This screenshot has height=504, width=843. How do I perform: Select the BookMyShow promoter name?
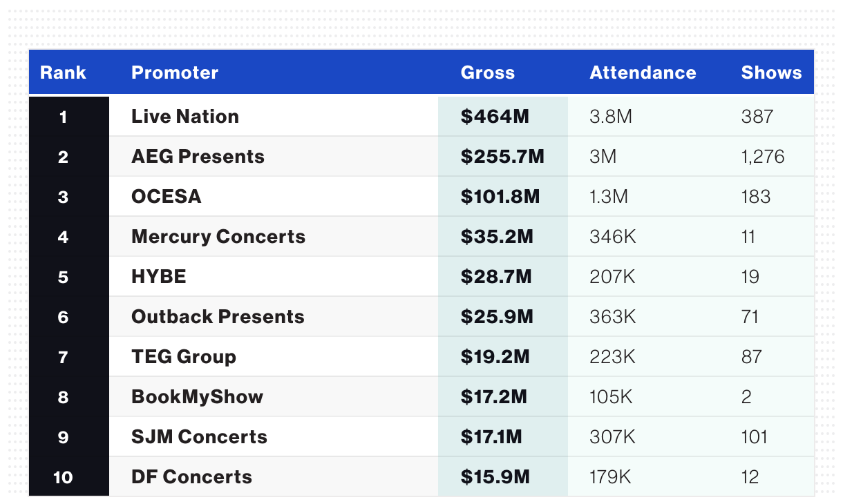[x=197, y=396]
